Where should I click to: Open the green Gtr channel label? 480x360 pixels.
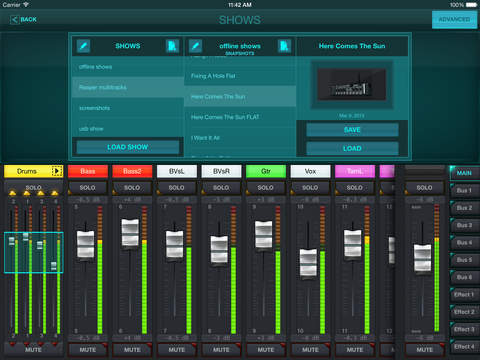(266, 171)
